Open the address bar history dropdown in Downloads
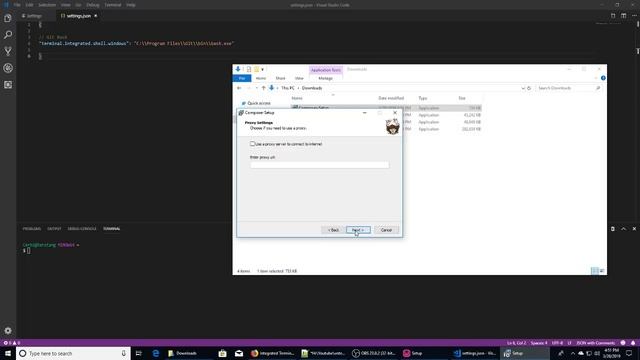This screenshot has width=640, height=360. pyautogui.click(x=523, y=88)
